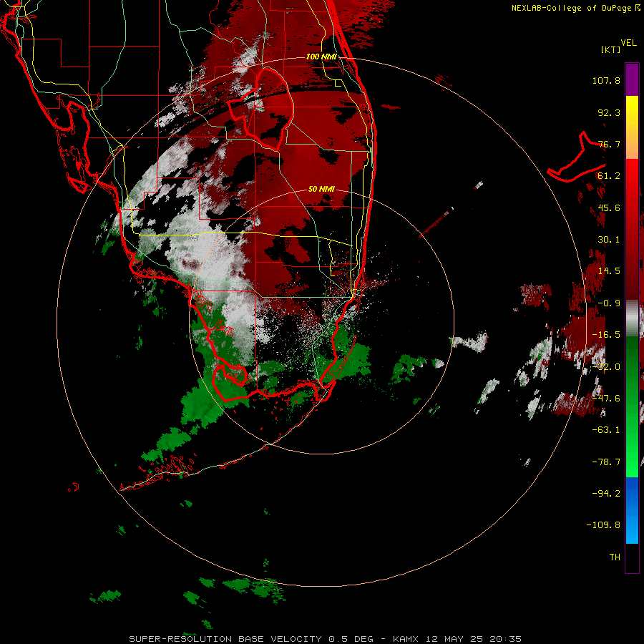This screenshot has height=644, width=644.
Task: Click the 45.6 velocity scale value
Action: click(x=609, y=208)
